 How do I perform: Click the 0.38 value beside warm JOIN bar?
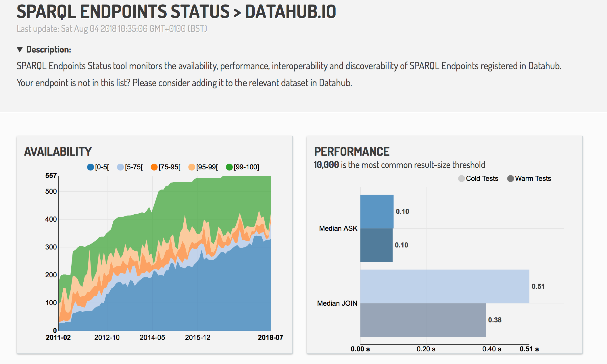tap(495, 320)
